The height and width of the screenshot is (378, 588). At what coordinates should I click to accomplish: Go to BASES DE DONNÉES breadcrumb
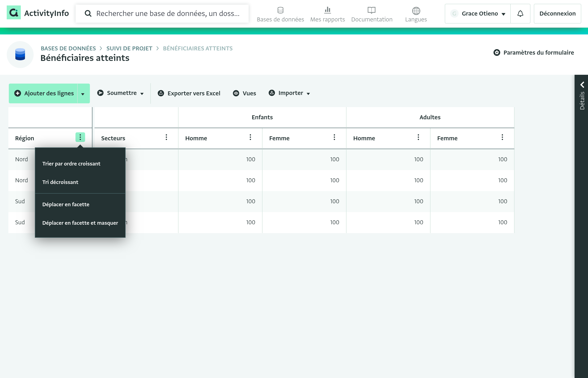[68, 48]
